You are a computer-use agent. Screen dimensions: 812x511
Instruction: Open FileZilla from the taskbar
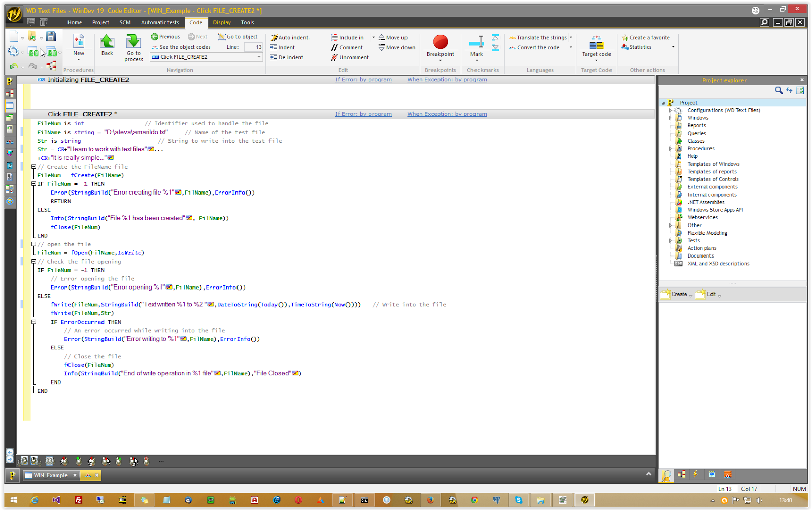coord(78,500)
